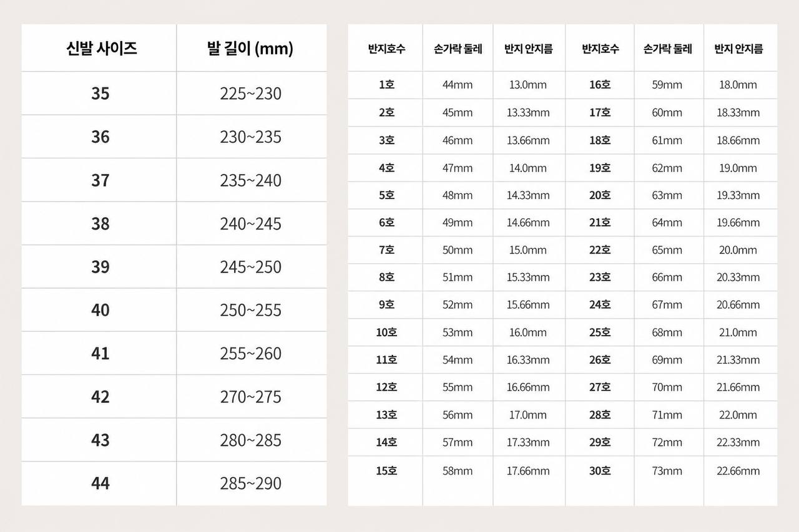Click the 발 길이 (mm) column header
The image size is (799, 532).
tap(250, 49)
